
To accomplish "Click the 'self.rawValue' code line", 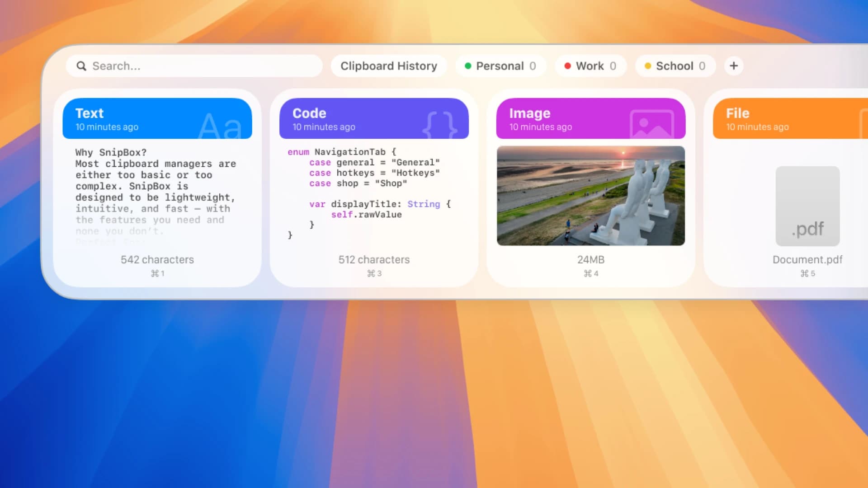I will click(x=366, y=215).
